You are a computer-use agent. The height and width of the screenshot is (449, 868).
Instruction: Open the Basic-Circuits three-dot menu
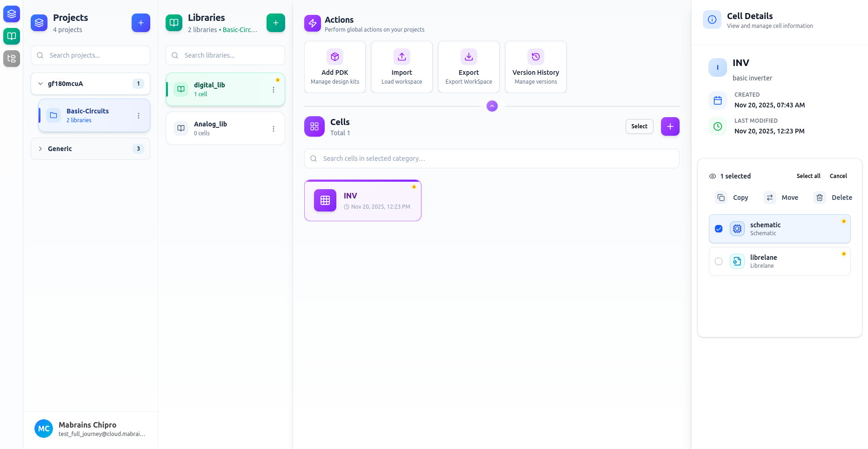coord(138,115)
